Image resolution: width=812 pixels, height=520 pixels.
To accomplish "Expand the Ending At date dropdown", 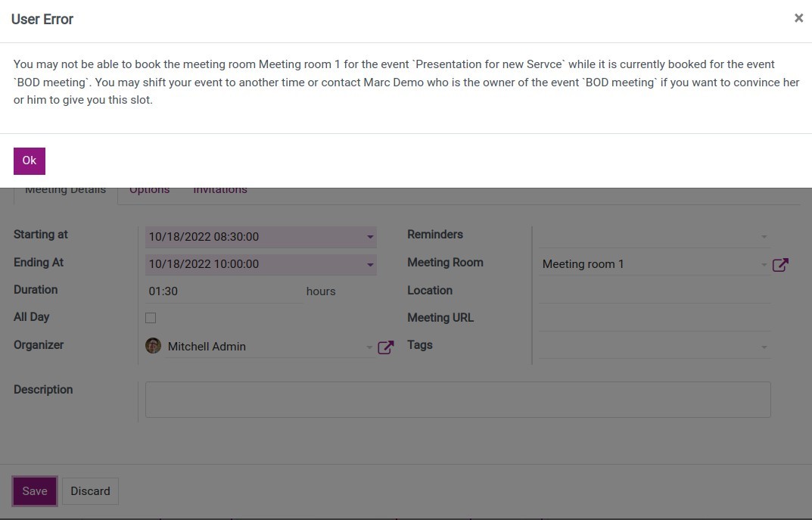I will pyautogui.click(x=370, y=264).
